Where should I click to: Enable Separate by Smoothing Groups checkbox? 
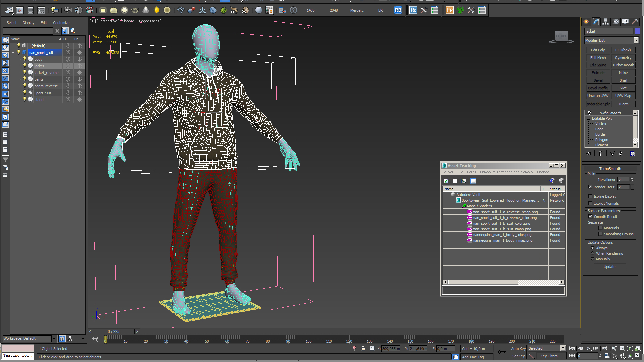[x=600, y=234]
